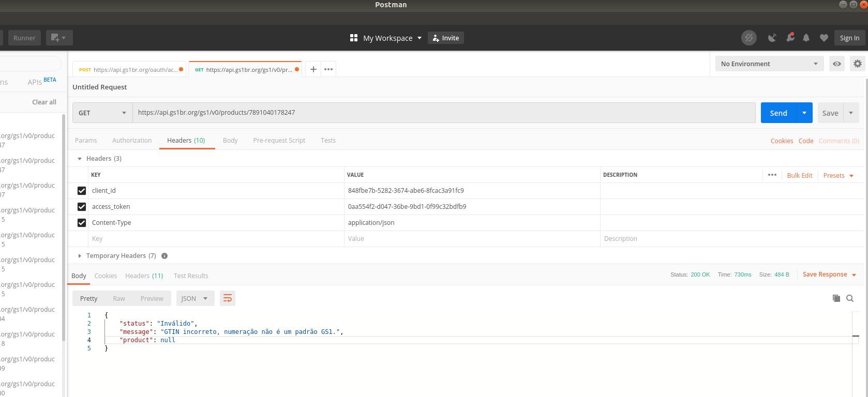Open environment quick look eye icon
Image resolution: width=868 pixels, height=397 pixels.
pyautogui.click(x=836, y=64)
